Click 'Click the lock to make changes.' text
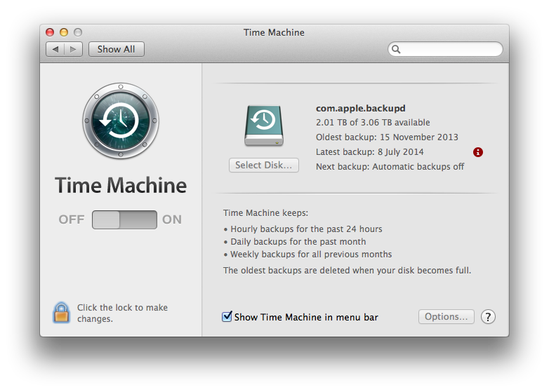 coord(123,313)
